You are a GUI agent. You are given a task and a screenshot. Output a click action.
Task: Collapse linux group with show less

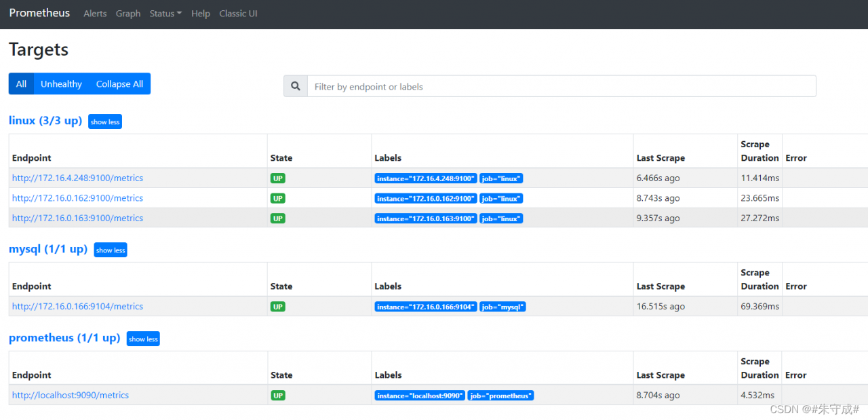pyautogui.click(x=105, y=122)
